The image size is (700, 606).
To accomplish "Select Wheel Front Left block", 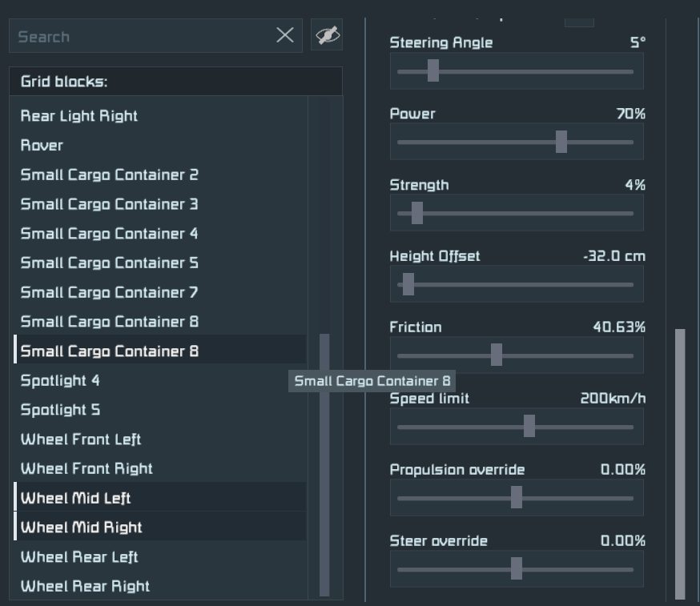I will [x=81, y=439].
